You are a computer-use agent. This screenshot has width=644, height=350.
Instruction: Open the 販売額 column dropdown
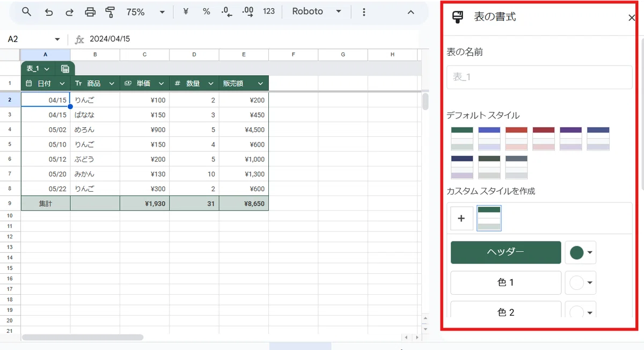tap(260, 84)
